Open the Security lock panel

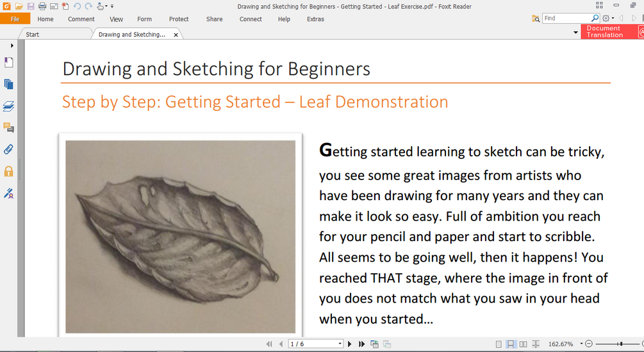[x=8, y=171]
